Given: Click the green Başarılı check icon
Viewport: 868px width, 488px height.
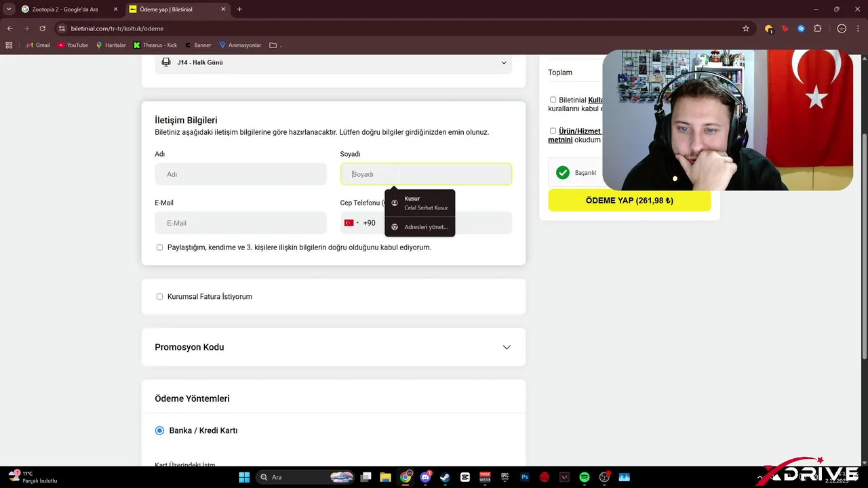Looking at the screenshot, I should [x=563, y=173].
